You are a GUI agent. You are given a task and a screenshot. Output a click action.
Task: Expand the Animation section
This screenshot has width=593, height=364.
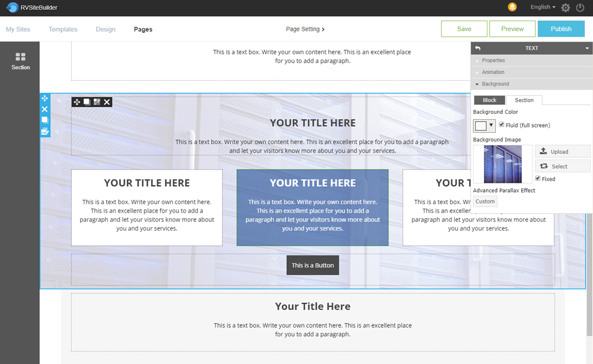pos(493,72)
